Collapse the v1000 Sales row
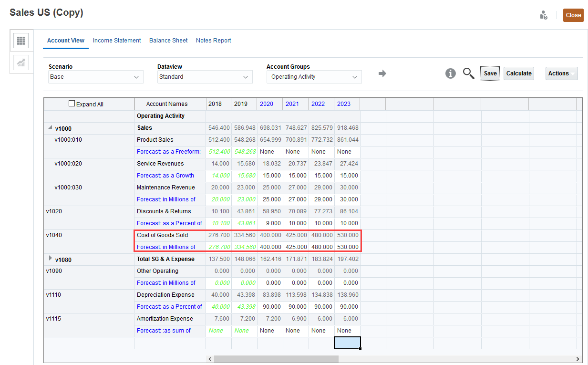The height and width of the screenshot is (365, 588). 50,127
